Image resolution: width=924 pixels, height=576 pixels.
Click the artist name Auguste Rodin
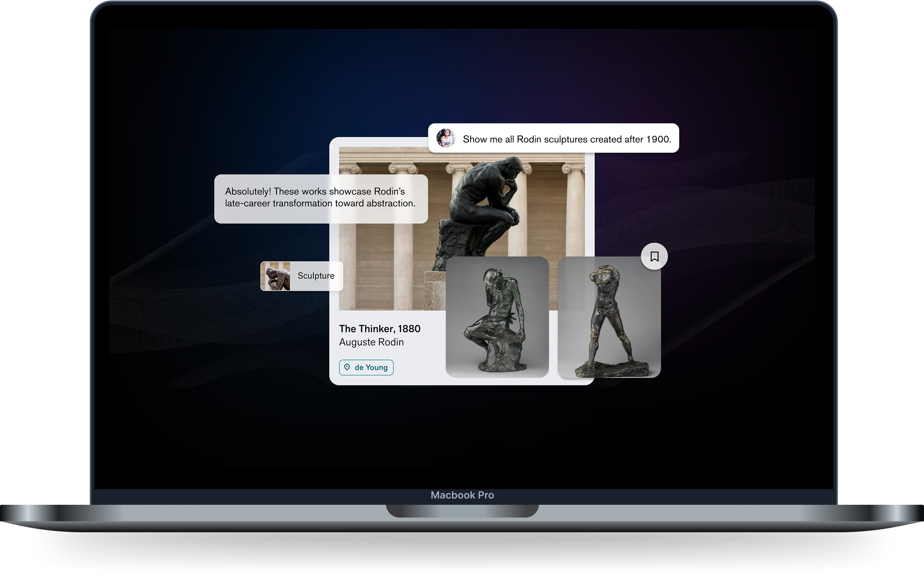pyautogui.click(x=371, y=342)
